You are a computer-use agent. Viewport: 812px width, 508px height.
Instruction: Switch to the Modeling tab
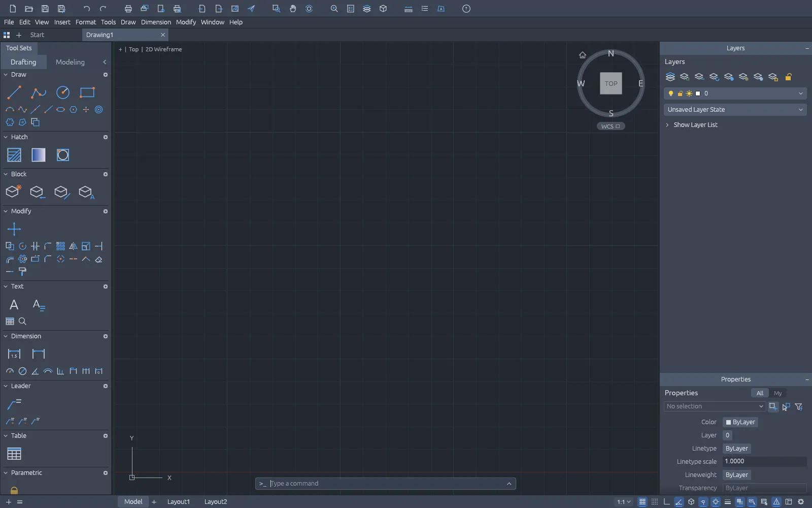pyautogui.click(x=70, y=62)
